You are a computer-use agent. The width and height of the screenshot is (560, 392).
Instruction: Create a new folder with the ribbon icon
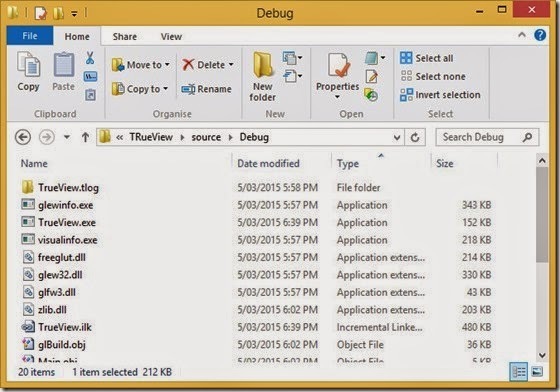(262, 65)
